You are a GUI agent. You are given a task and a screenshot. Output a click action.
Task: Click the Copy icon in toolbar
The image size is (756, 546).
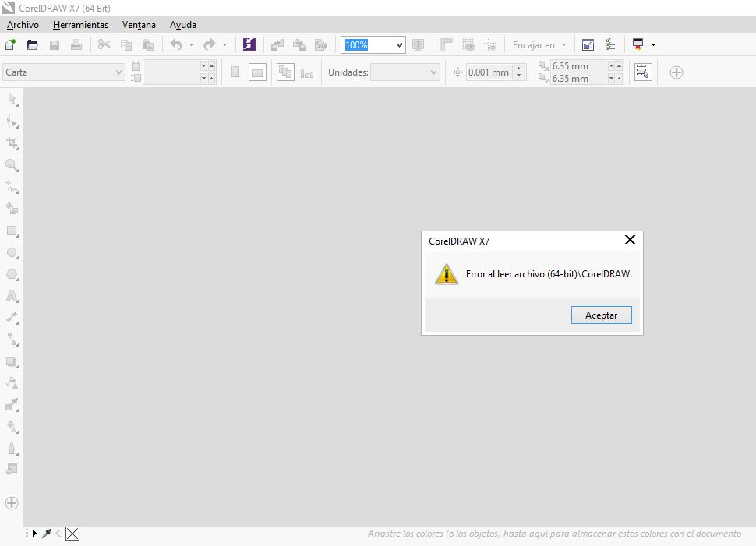tap(126, 45)
